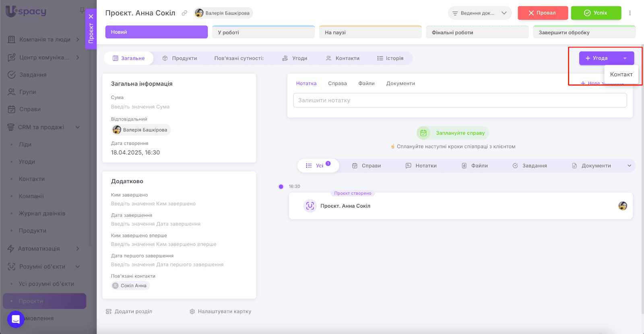The image size is (644, 334).
Task: Mark the project as Успіх
Action: (x=596, y=13)
